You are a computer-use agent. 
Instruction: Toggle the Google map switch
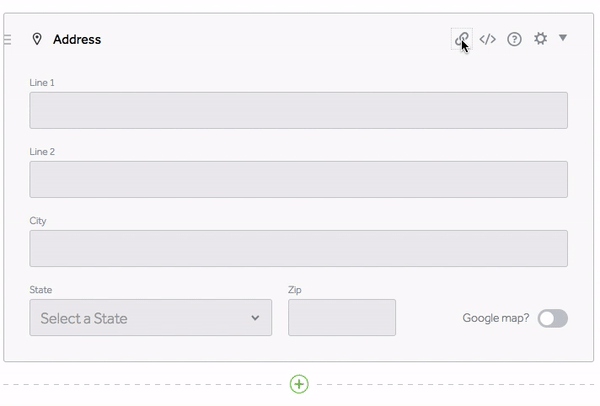coord(552,318)
